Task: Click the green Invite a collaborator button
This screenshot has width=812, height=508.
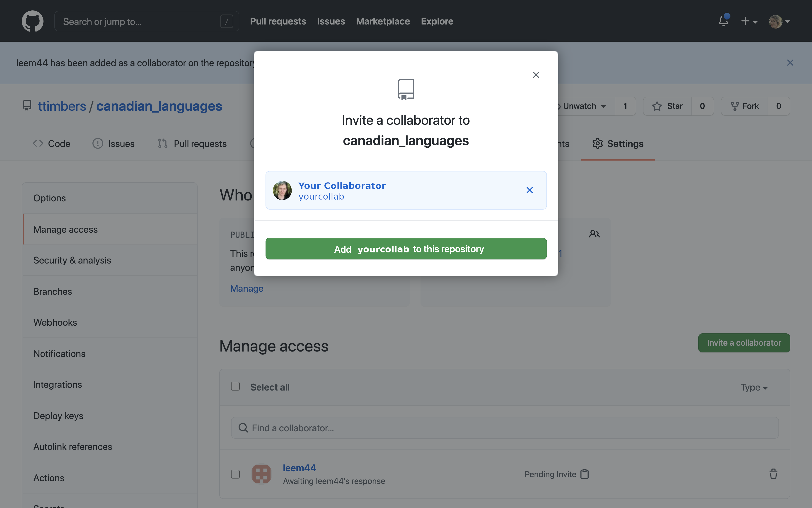Action: (744, 343)
